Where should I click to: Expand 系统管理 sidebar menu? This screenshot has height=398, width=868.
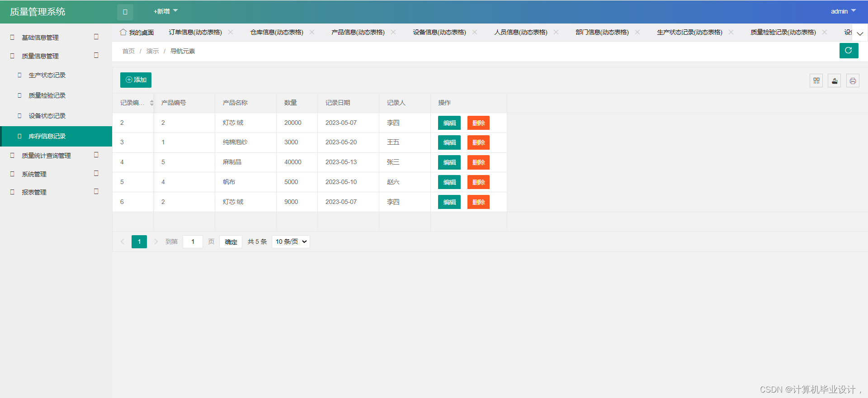tap(56, 174)
